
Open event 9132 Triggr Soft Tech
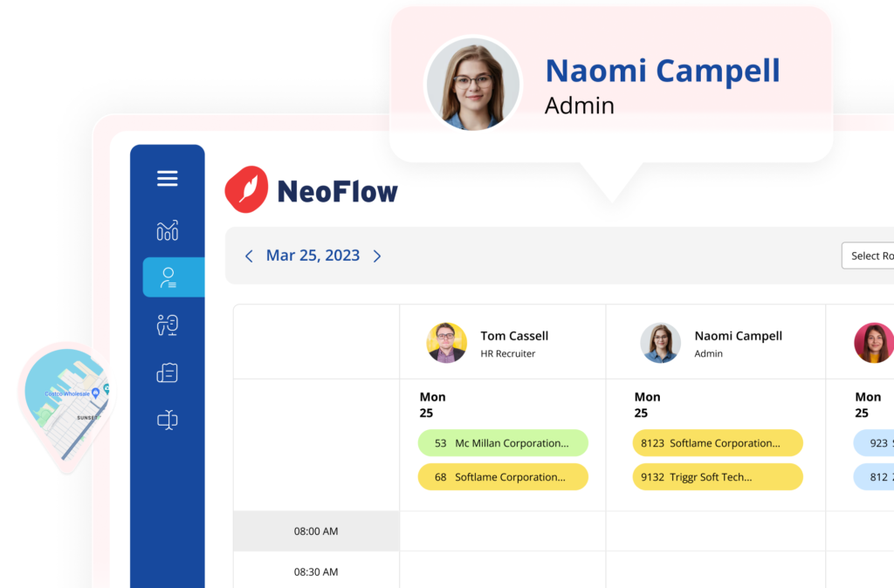tap(717, 477)
